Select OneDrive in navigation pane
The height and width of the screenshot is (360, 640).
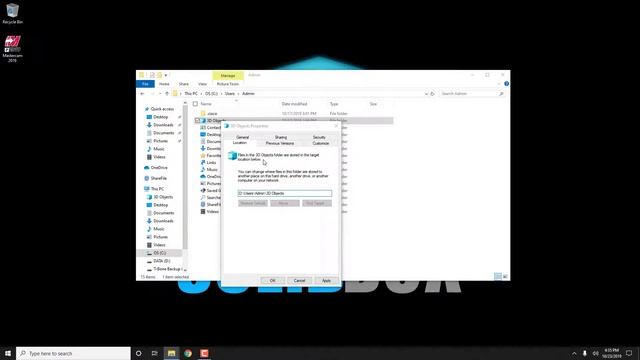(x=156, y=168)
